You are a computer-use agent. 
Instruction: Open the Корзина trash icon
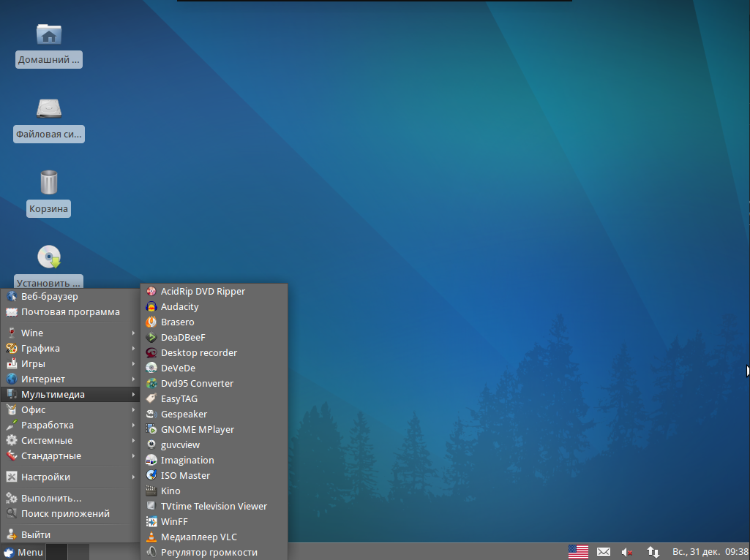pyautogui.click(x=49, y=183)
